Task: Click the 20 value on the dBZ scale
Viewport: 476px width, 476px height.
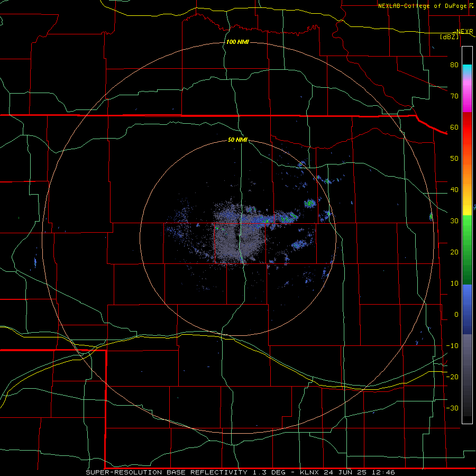Action: pos(454,252)
